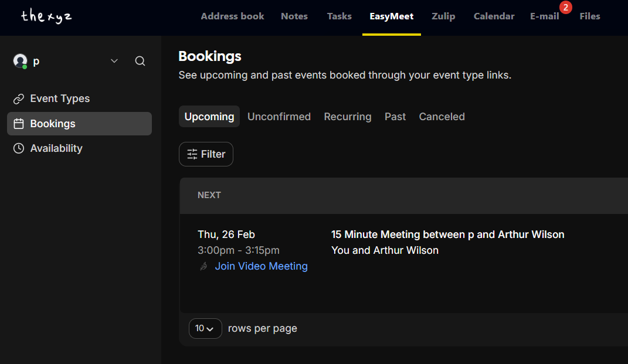
Task: Click the Join Video Meeting link
Action: click(261, 266)
